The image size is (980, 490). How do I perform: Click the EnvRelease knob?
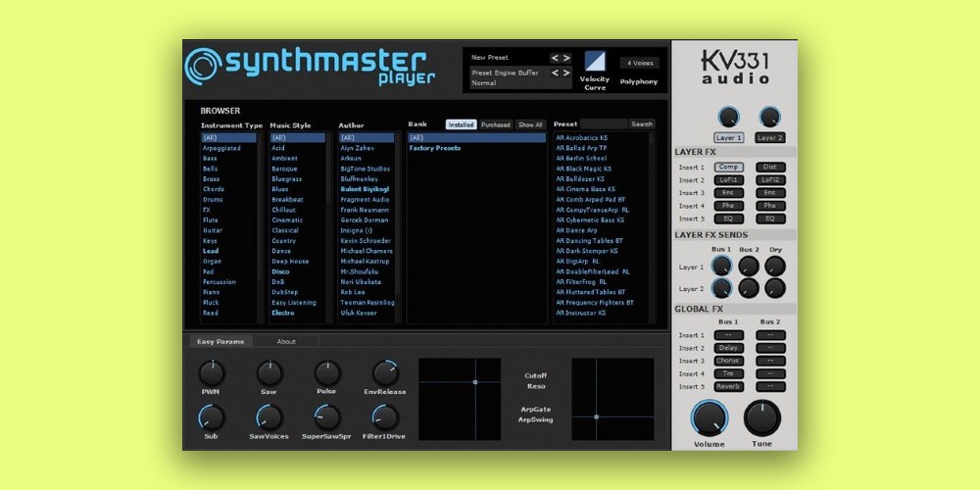(384, 372)
